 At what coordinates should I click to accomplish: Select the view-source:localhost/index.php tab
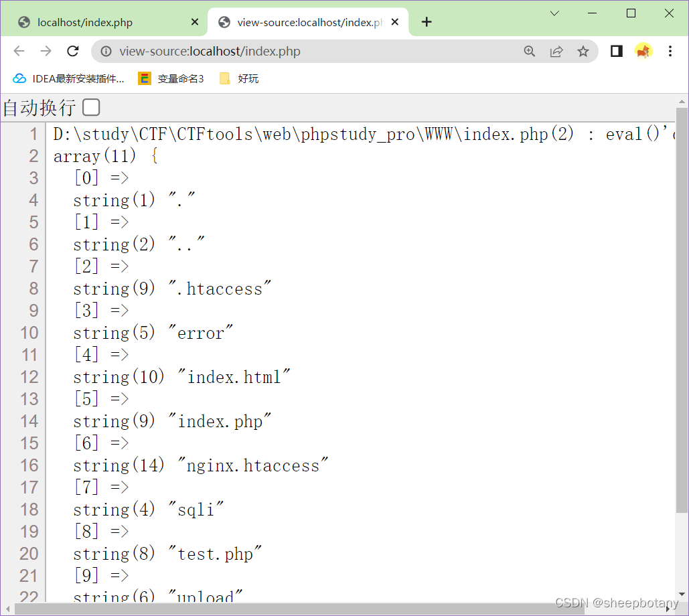[x=307, y=22]
